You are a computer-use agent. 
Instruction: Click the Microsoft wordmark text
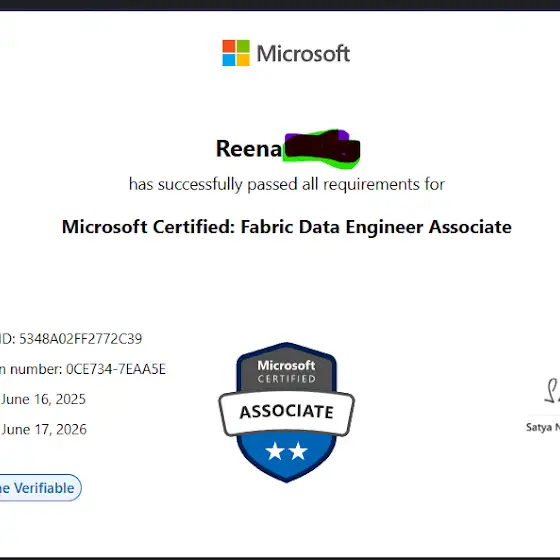(303, 54)
